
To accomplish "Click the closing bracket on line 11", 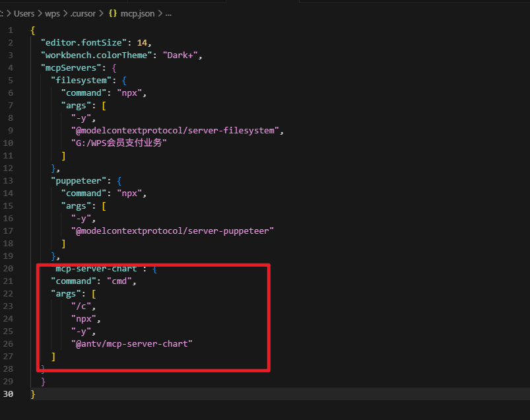I will 63,156.
